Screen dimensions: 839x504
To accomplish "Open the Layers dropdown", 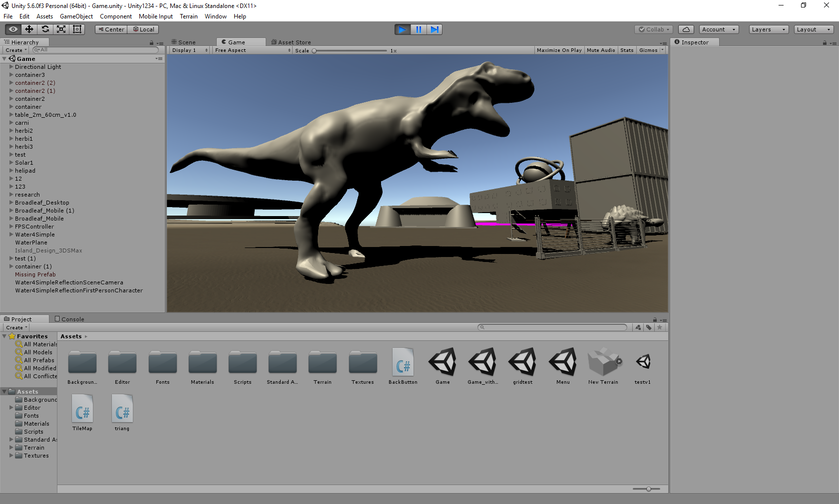I will point(769,29).
